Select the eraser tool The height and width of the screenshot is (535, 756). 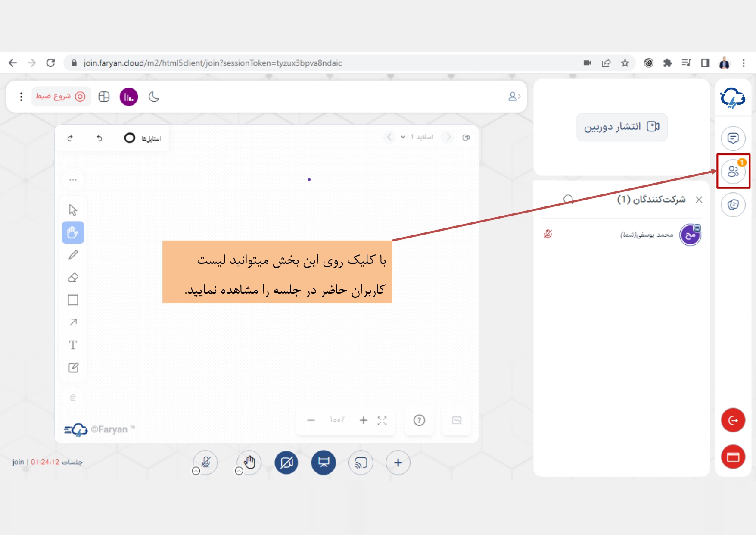coord(73,278)
